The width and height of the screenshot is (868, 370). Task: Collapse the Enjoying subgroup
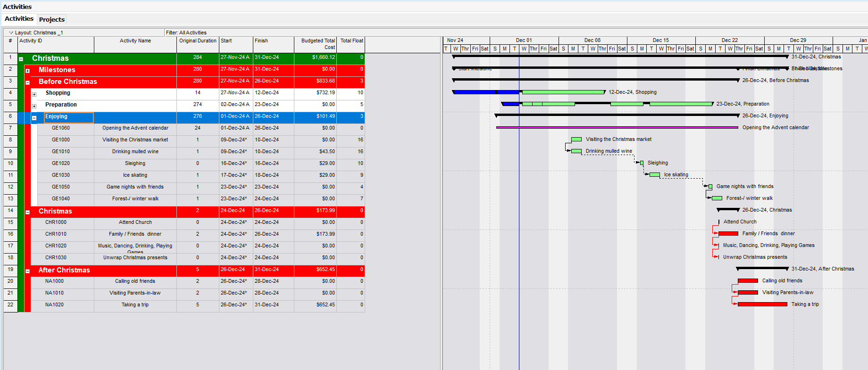tap(34, 118)
